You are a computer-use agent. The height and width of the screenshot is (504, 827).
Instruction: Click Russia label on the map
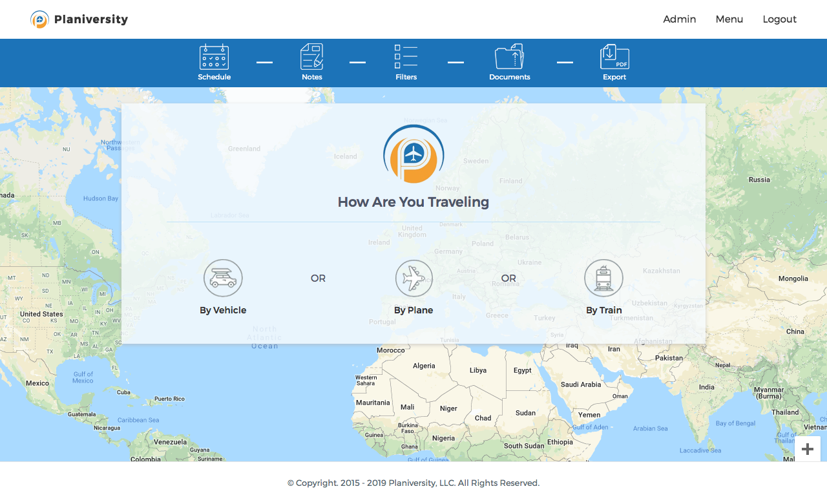[x=759, y=180]
